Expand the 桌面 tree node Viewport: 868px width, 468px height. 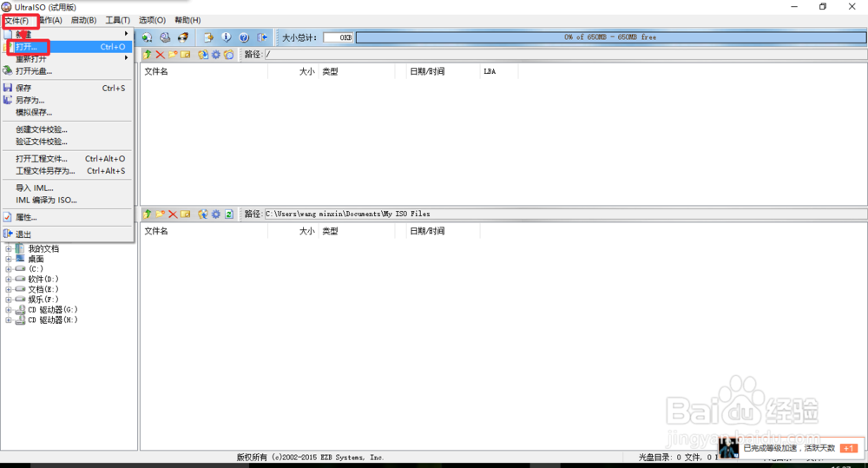tap(9, 259)
